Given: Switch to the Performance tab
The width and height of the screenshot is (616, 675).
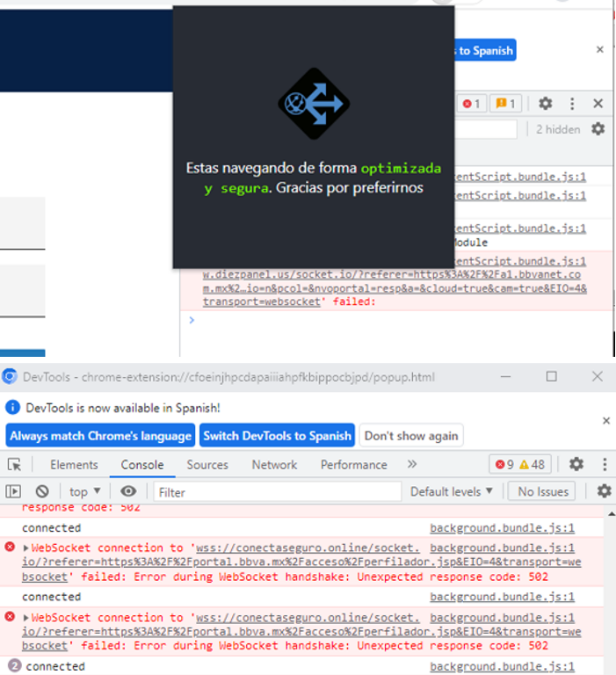Looking at the screenshot, I should coord(353,465).
